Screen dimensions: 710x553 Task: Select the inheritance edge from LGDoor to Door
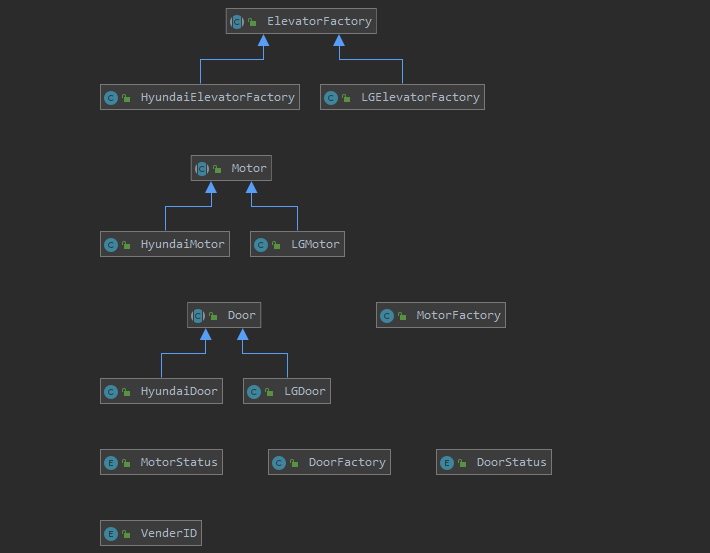(265, 353)
